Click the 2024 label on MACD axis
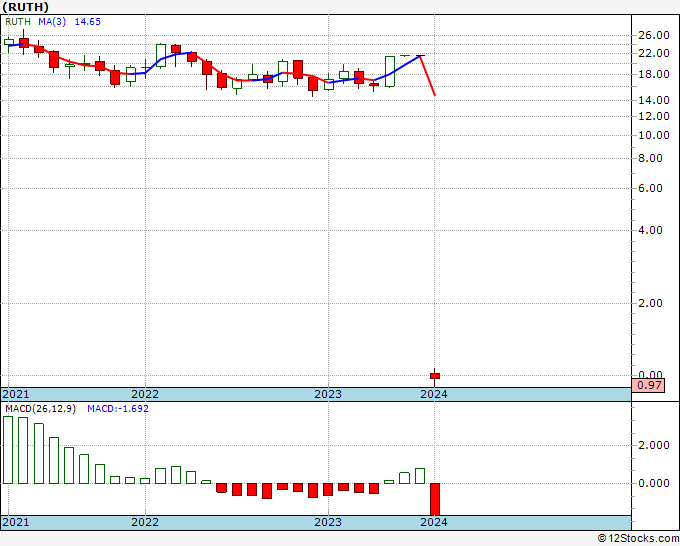 click(434, 522)
